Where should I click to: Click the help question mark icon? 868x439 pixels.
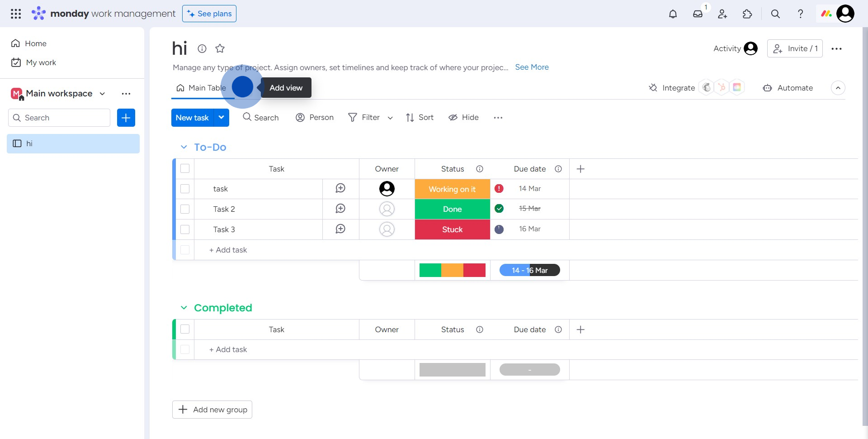point(800,14)
